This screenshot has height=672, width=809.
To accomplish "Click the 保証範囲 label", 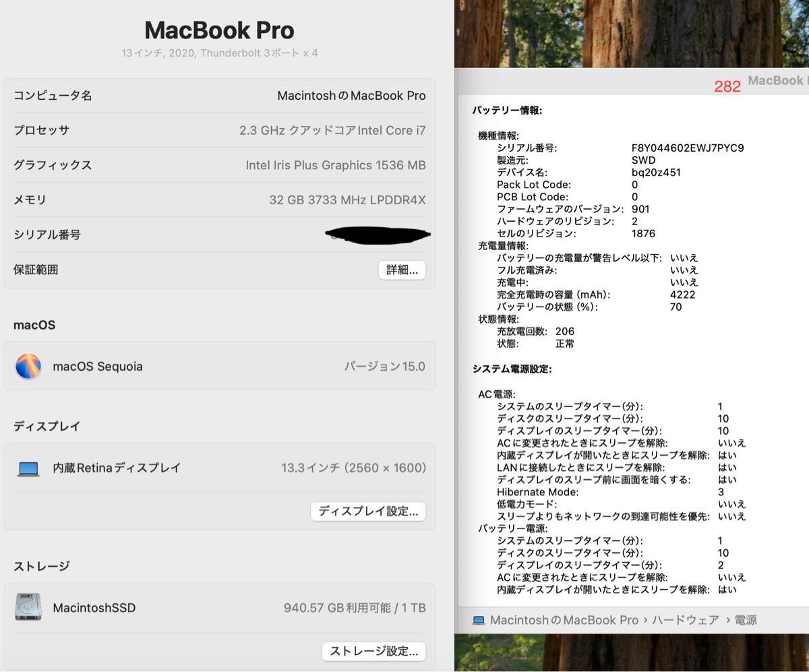I will click(x=36, y=270).
